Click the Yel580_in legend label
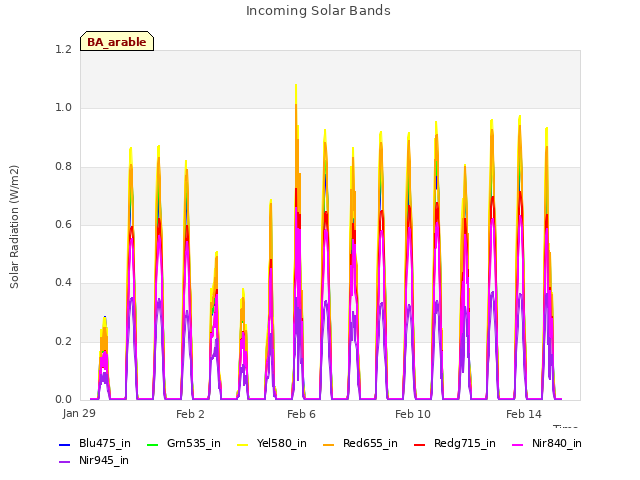This screenshot has width=640, height=480. [282, 443]
